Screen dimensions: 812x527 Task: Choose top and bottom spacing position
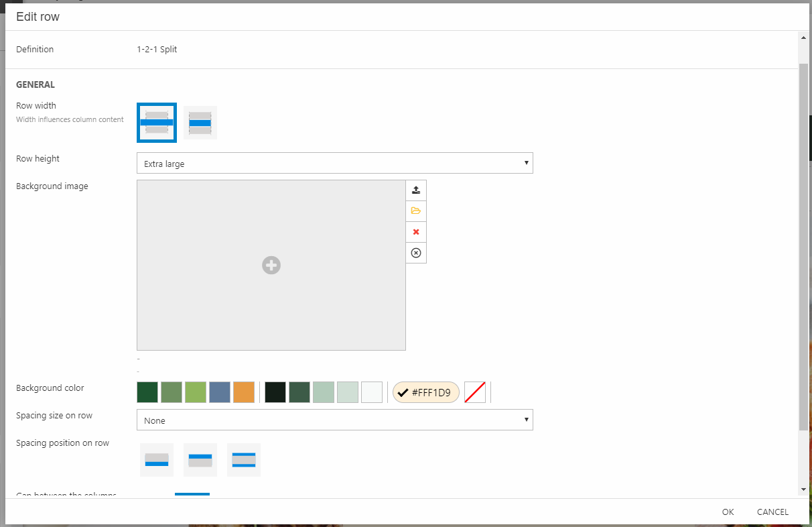pyautogui.click(x=244, y=460)
